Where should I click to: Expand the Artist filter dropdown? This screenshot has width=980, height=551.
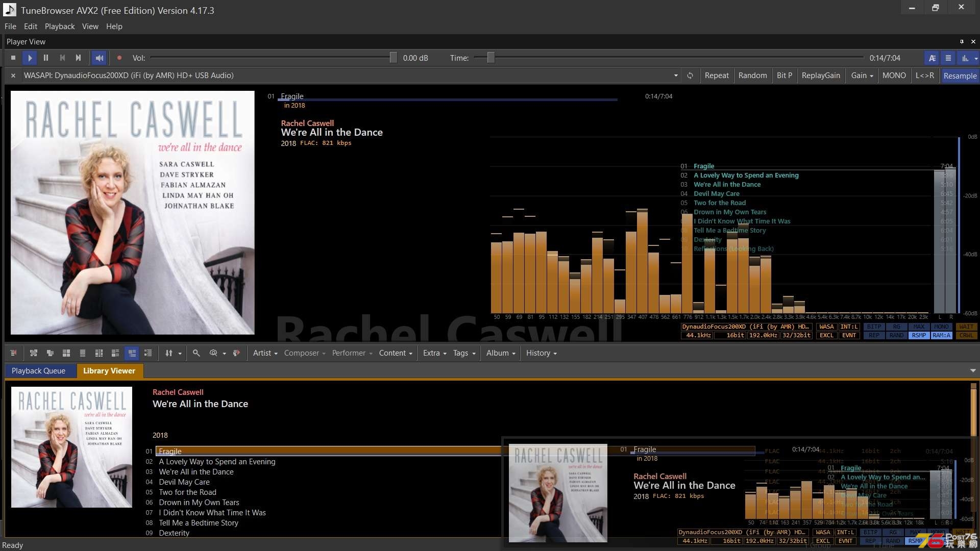pos(265,353)
